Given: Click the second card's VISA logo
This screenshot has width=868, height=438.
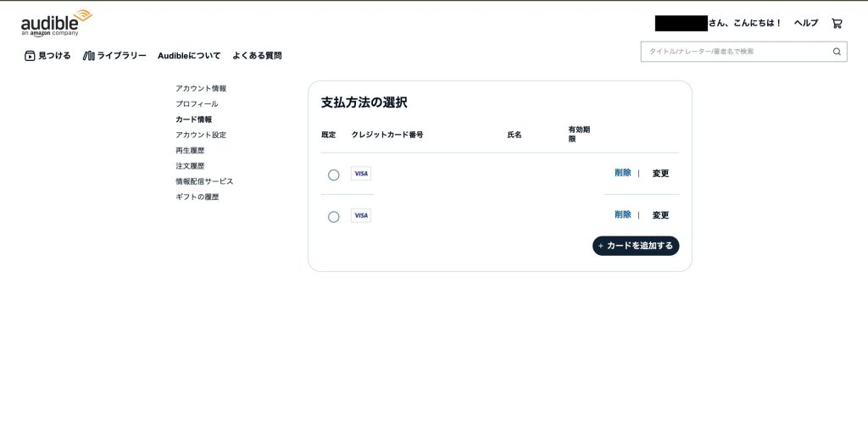Looking at the screenshot, I should click(x=361, y=216).
